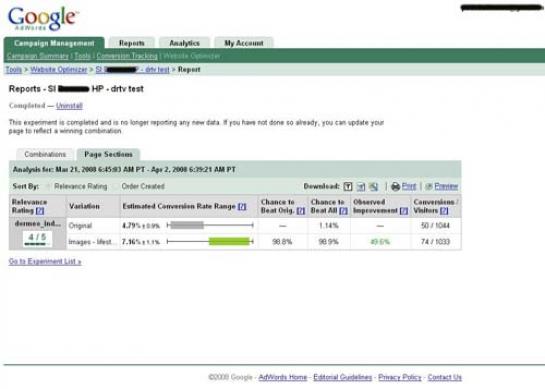Switch to the Combinations tab
545x389 pixels.
45,154
